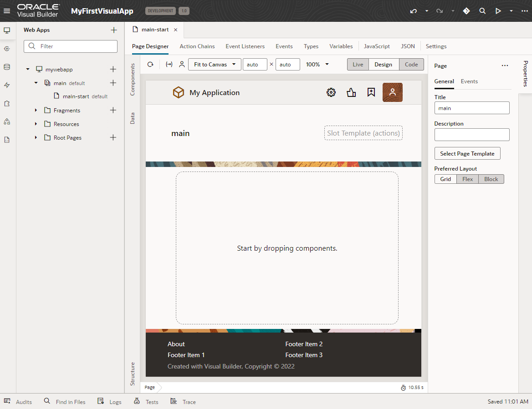
Task: Open the Business Objects database panel
Action: click(7, 66)
